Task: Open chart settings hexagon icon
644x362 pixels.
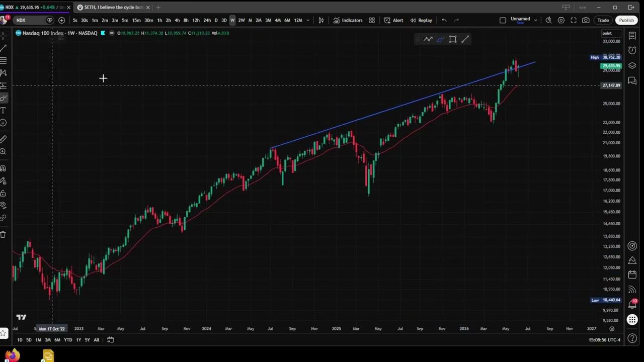Action: click(561, 20)
